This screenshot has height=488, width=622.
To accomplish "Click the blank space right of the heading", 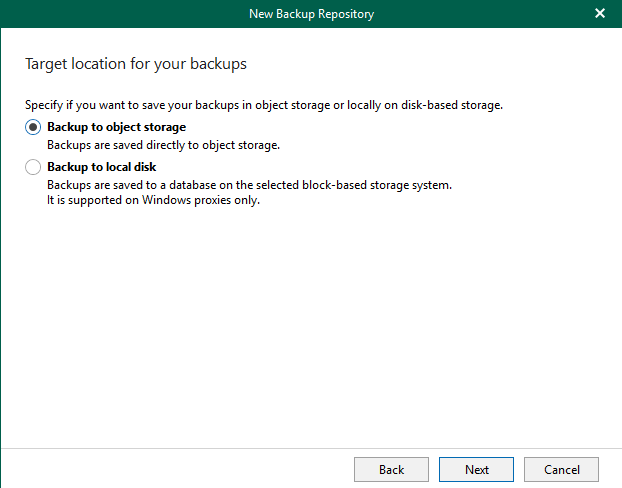I will click(x=430, y=64).
